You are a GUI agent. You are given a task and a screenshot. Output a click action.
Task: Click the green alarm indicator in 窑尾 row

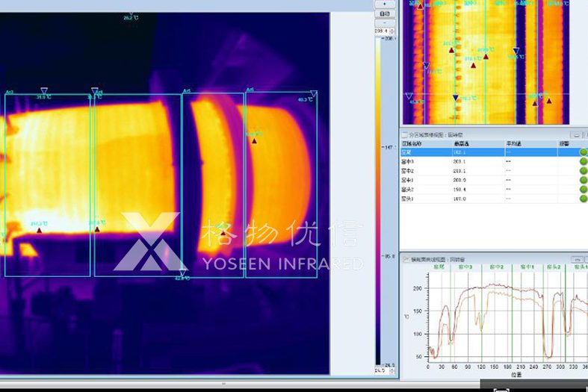point(583,152)
